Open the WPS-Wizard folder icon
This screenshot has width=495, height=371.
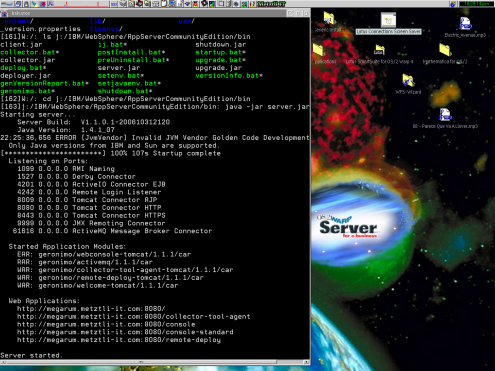(x=408, y=81)
